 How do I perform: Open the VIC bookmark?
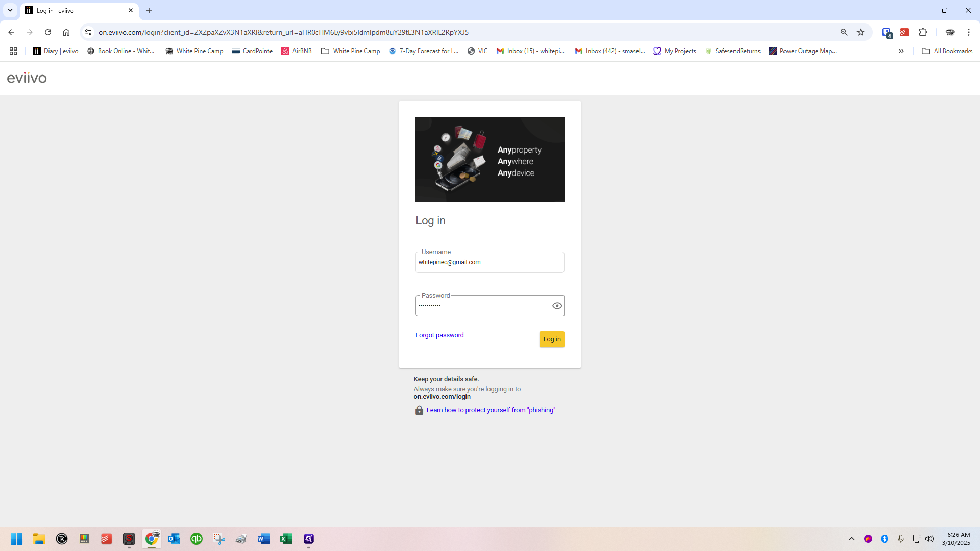478,51
